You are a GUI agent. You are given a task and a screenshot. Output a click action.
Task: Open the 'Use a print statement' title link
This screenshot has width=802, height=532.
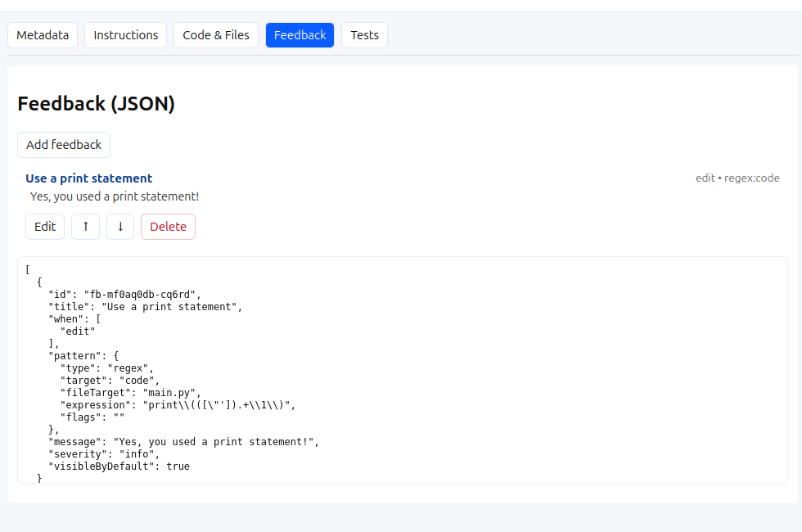[x=89, y=178]
